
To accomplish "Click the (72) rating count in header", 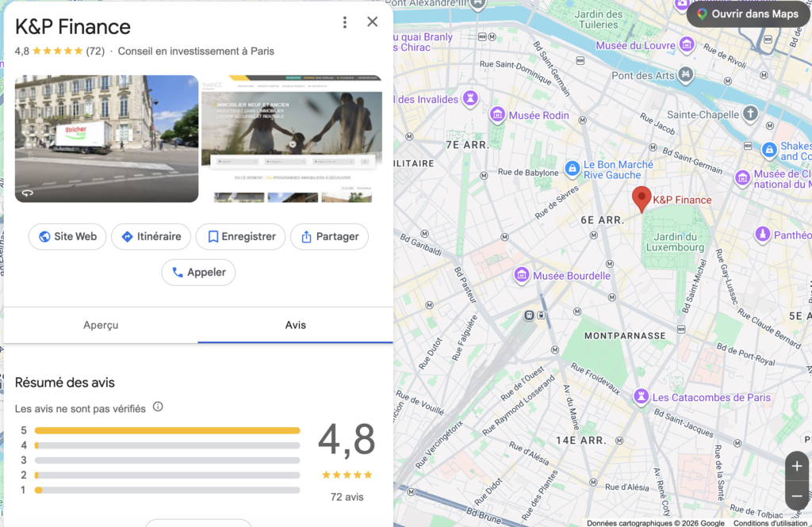I will [95, 52].
